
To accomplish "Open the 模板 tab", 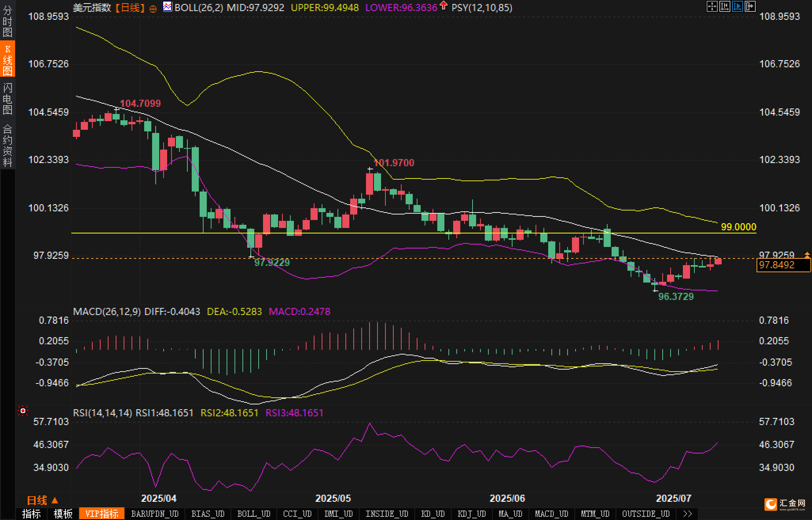I will pos(63,514).
